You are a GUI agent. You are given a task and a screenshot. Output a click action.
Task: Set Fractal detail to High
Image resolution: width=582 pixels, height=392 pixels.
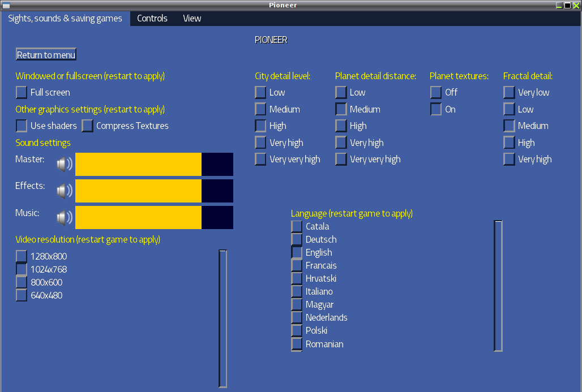point(509,143)
